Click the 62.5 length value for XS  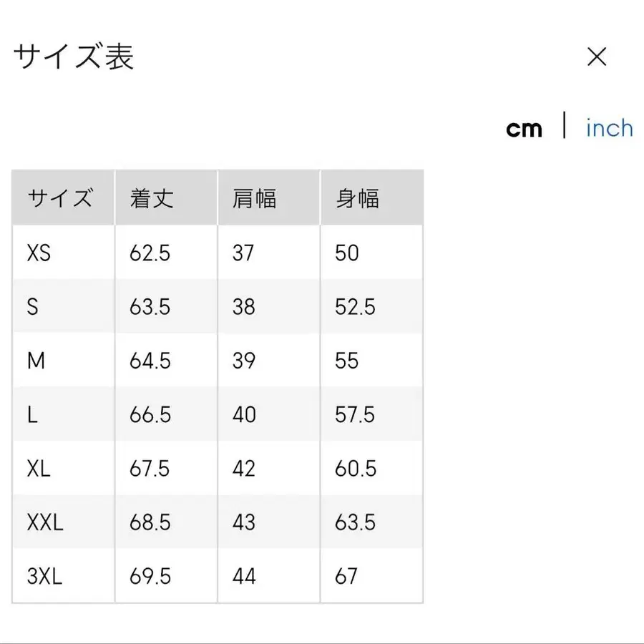(x=149, y=253)
